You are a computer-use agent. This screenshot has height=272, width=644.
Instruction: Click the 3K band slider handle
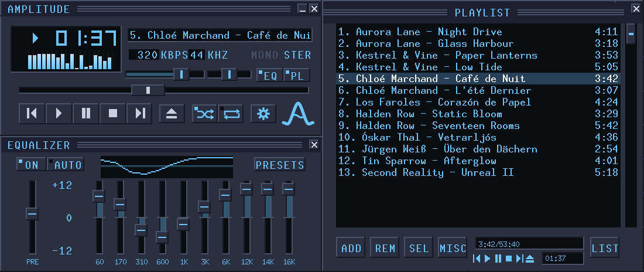[x=204, y=206]
